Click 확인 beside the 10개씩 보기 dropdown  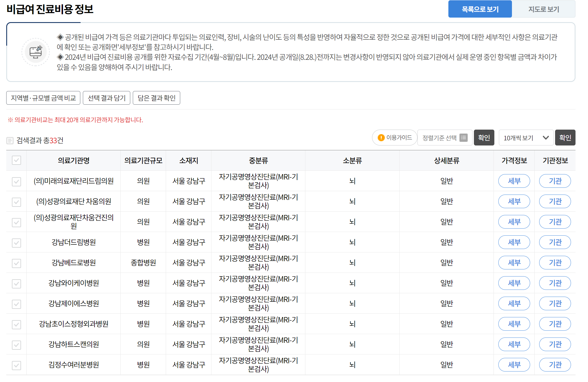[565, 138]
